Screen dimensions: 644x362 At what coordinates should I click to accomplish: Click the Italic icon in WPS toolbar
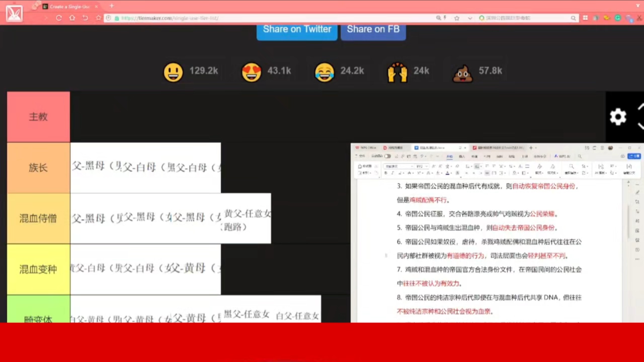[393, 173]
